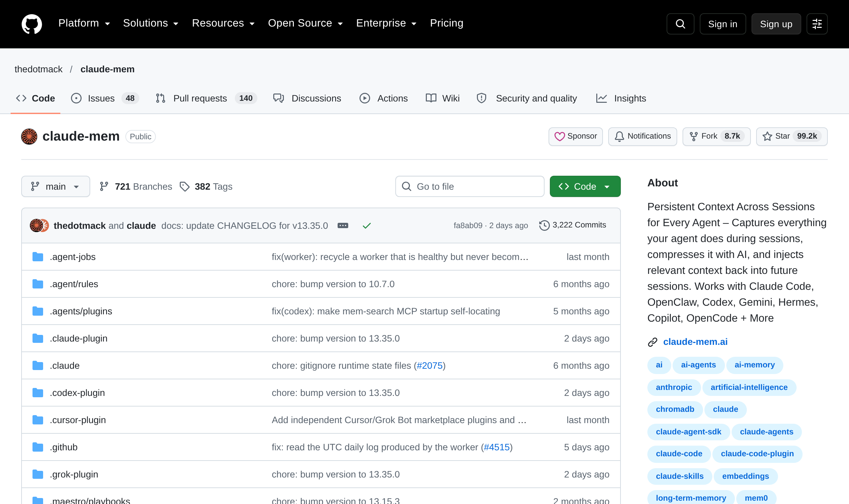Image resolution: width=849 pixels, height=504 pixels.
Task: Click the claude-mem.ai link icon
Action: (x=652, y=342)
